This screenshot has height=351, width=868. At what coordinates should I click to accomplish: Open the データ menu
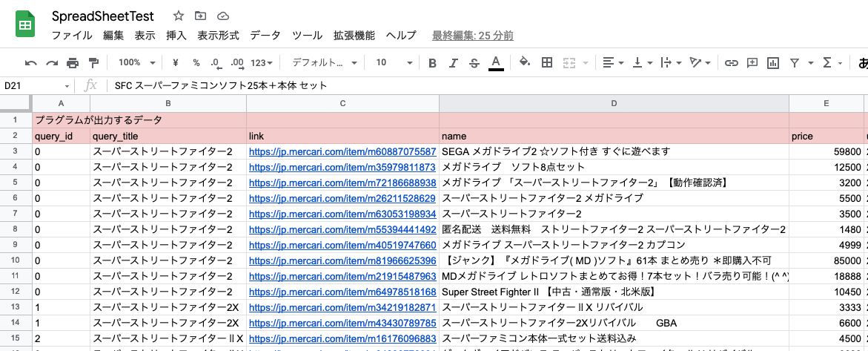click(265, 36)
